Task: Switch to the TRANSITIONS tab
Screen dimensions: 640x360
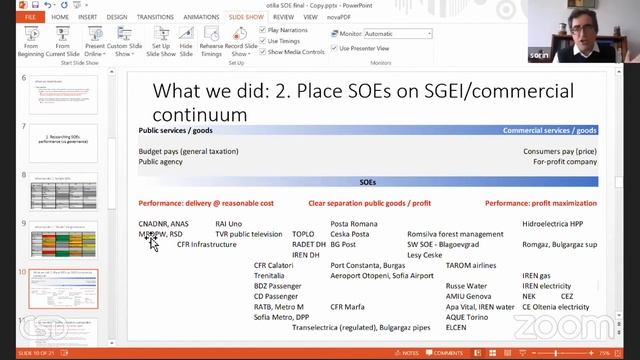Action: point(155,17)
